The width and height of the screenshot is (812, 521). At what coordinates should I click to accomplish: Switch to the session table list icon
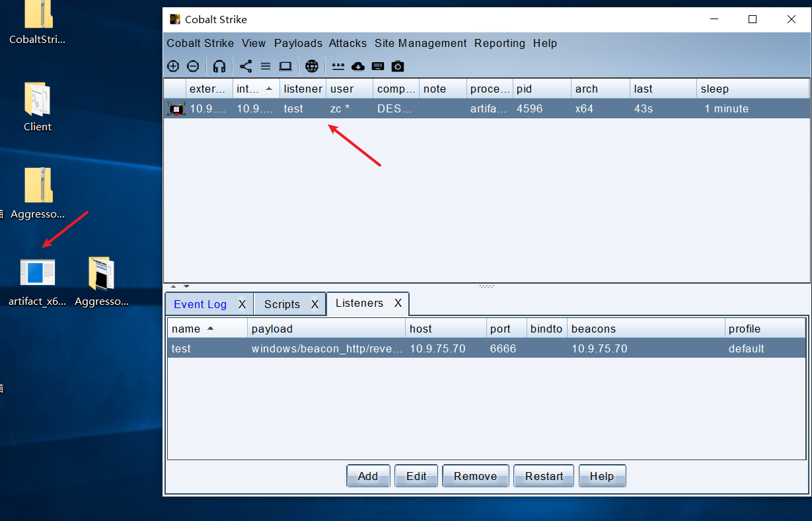[266, 66]
